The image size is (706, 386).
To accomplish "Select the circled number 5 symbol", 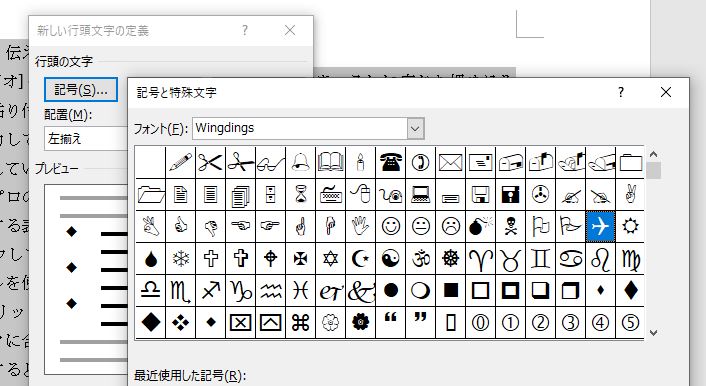I will [630, 322].
